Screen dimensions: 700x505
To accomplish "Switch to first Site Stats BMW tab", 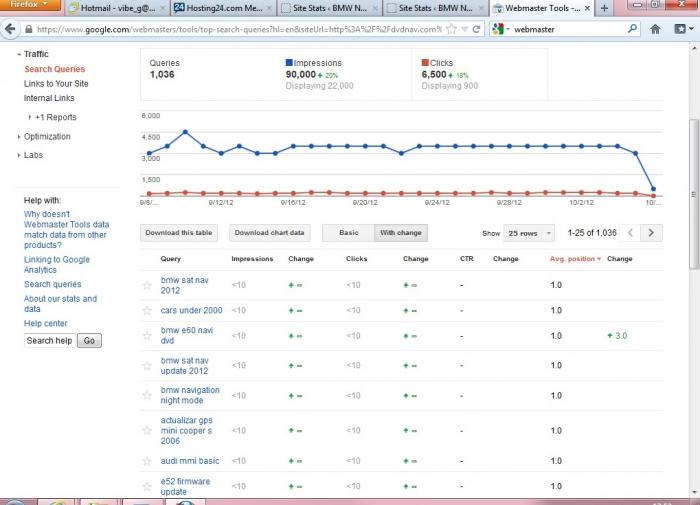I will coord(329,8).
